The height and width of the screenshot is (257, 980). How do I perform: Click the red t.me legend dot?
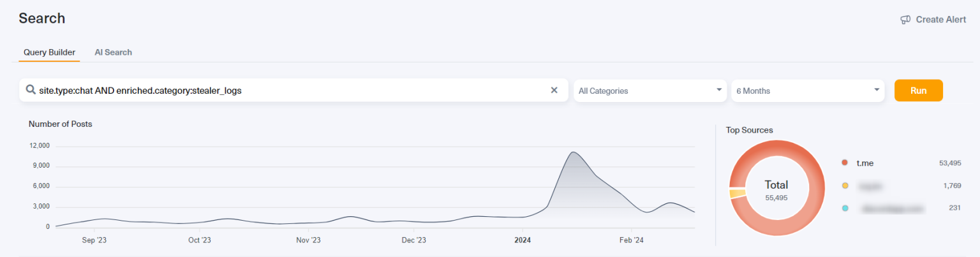[845, 163]
